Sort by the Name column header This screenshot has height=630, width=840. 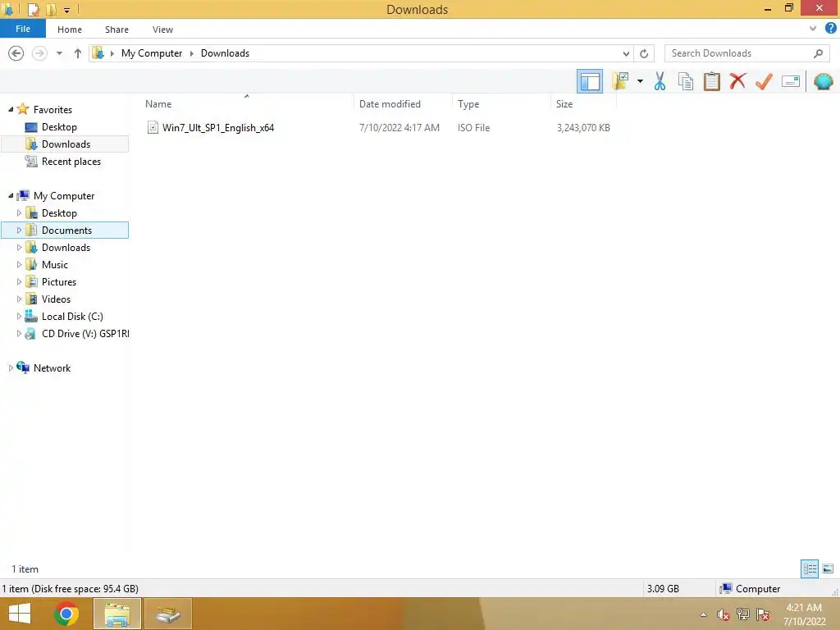coord(158,104)
